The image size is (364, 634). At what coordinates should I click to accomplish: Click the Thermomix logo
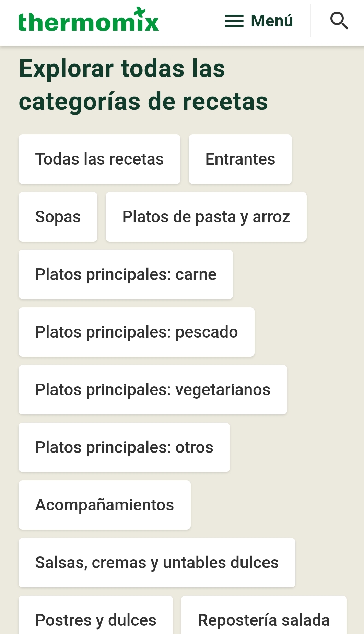(x=89, y=21)
